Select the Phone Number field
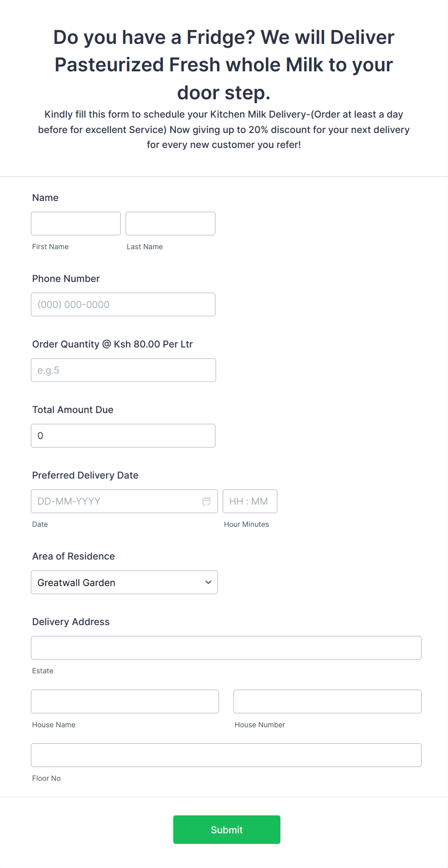The width and height of the screenshot is (448, 868). pos(123,304)
